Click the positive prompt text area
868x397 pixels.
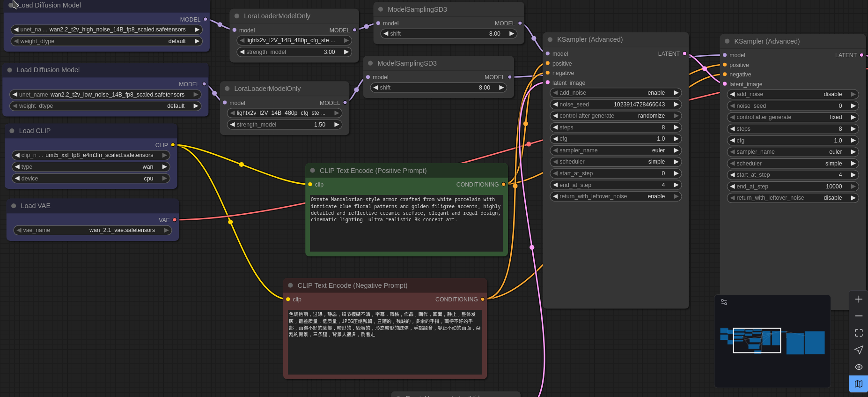tap(406, 223)
